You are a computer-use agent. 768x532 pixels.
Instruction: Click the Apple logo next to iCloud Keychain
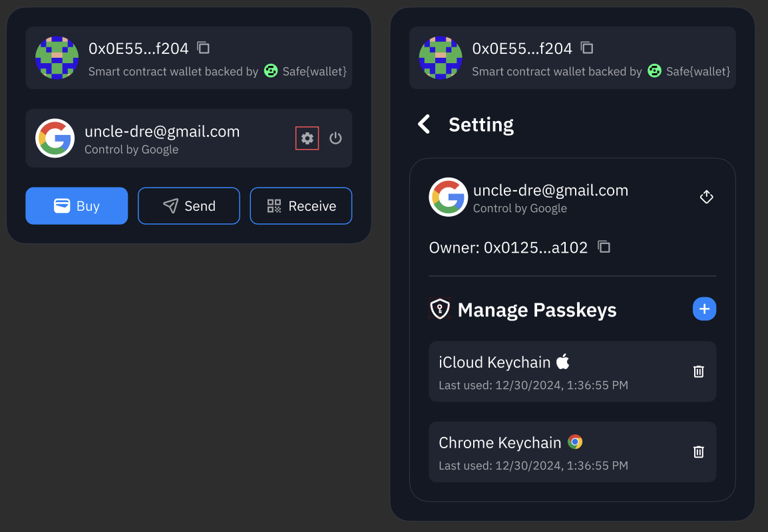(564, 361)
